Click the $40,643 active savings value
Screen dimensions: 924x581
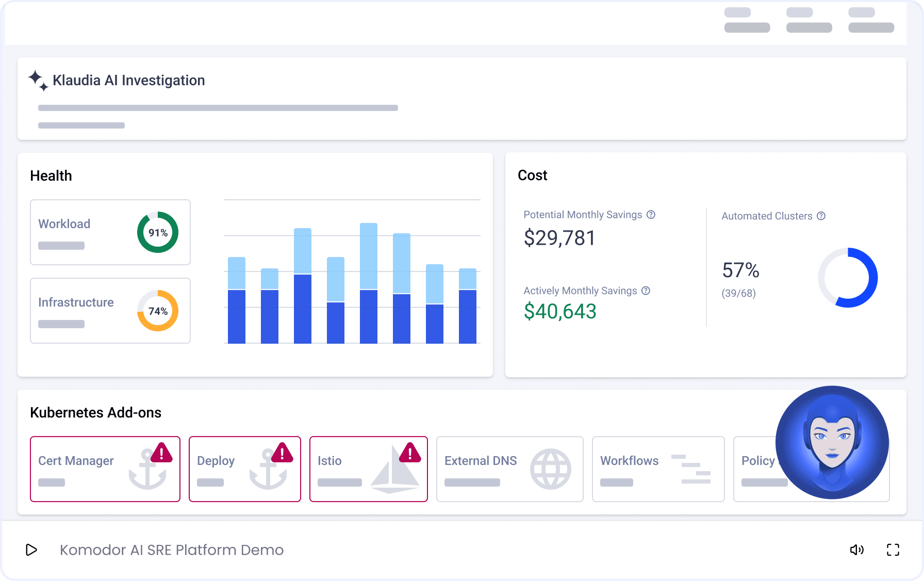point(560,312)
